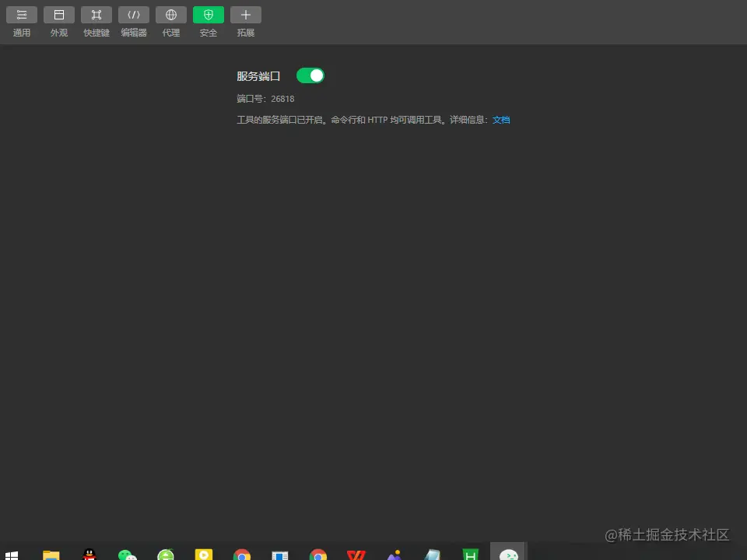Open the Windows Start menu
Screen dimensions: 747x560
point(12,555)
